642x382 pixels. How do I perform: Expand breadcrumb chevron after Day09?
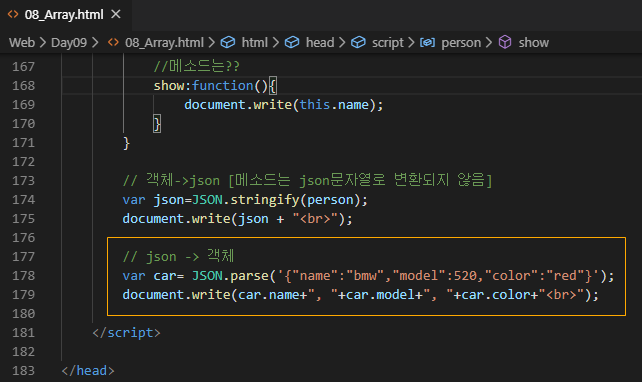(95, 43)
